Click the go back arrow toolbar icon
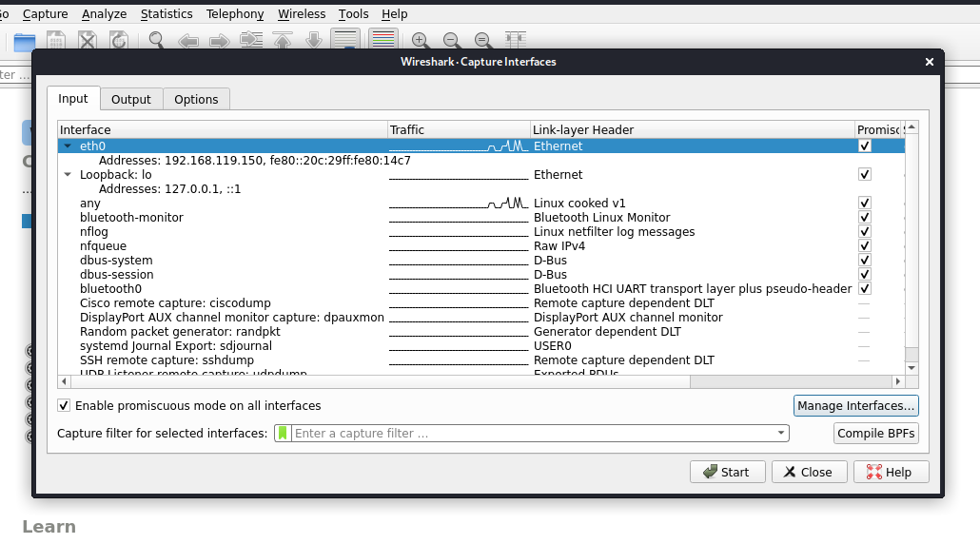Image resolution: width=980 pixels, height=544 pixels. pos(188,41)
